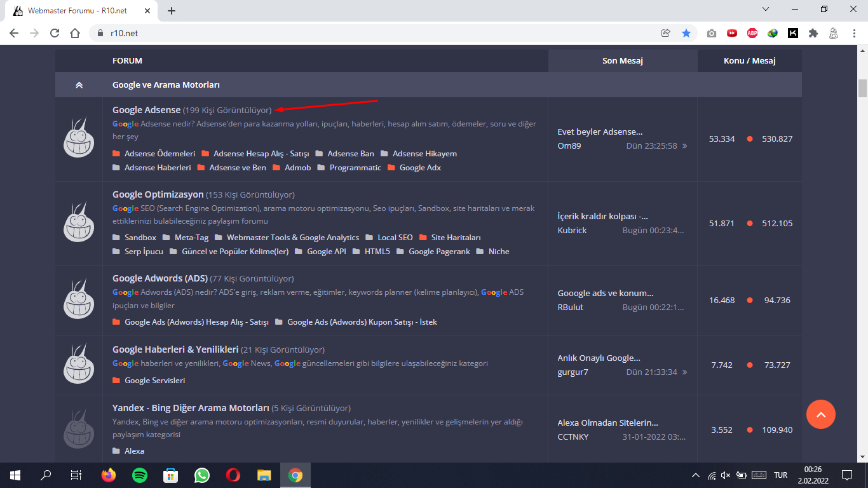Open the taskbar volume control
This screenshot has height=488, width=868.
pos(726,475)
